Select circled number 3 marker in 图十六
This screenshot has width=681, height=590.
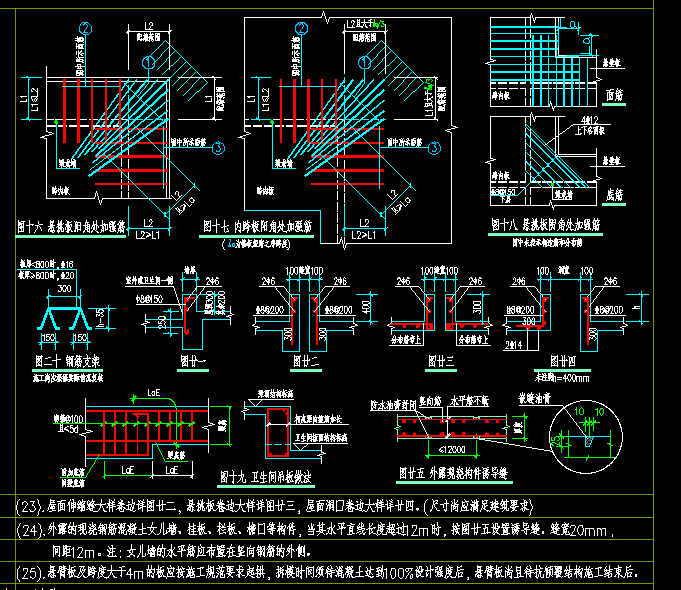pos(218,149)
